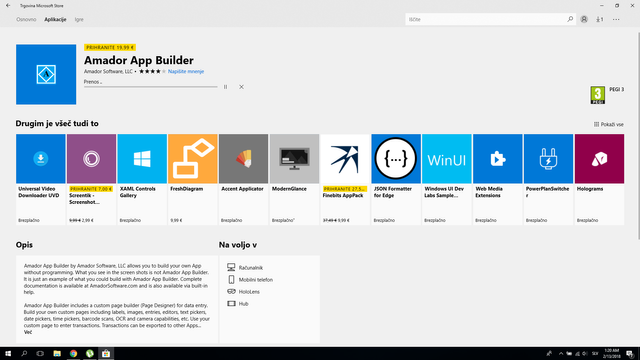Open Universal Video Downloader UVD tile

point(41,179)
